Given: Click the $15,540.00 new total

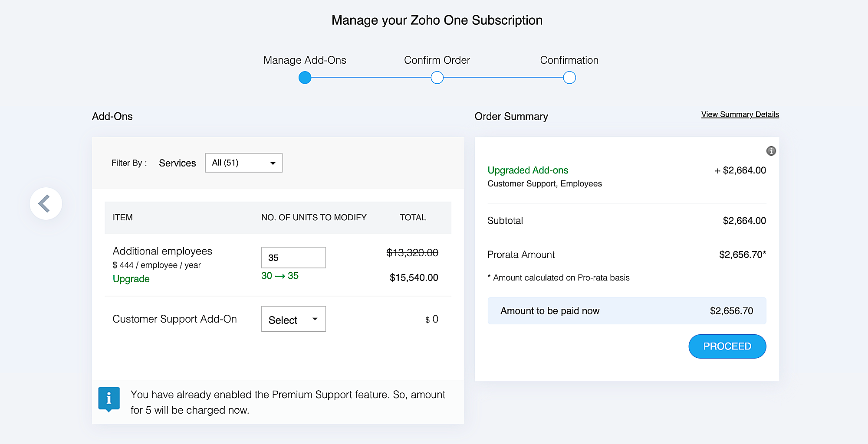Looking at the screenshot, I should point(414,277).
